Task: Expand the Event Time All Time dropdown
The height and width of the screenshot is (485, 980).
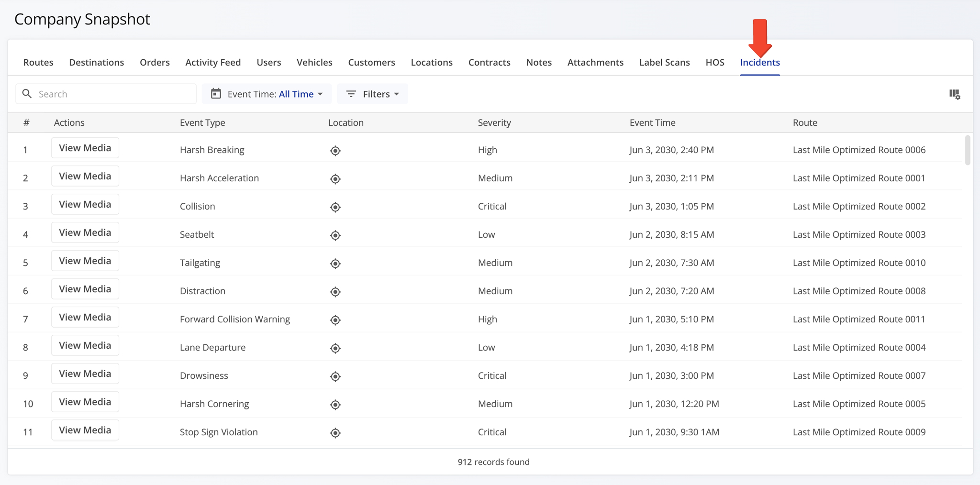Action: click(267, 94)
